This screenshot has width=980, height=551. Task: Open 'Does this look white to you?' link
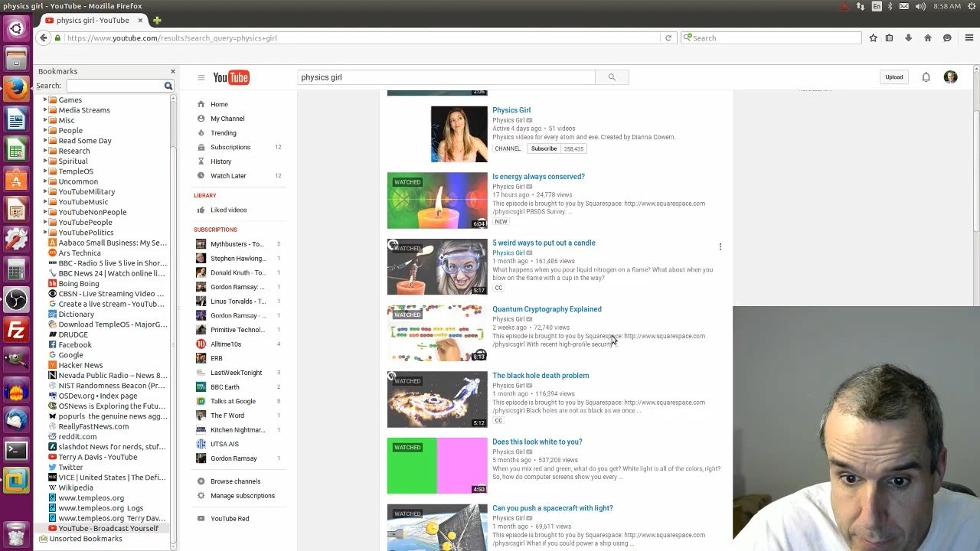tap(537, 442)
